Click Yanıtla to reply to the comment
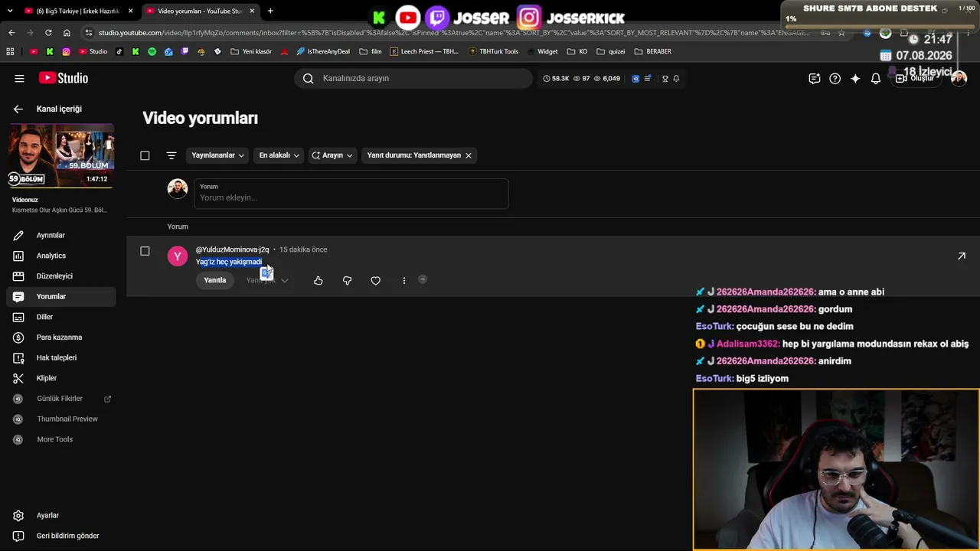980x551 pixels. (x=215, y=280)
